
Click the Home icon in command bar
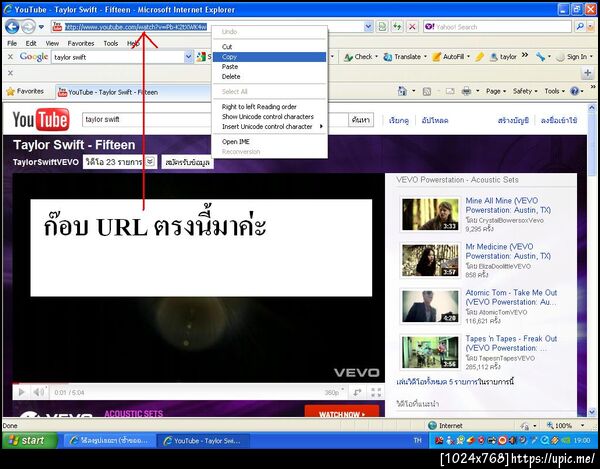402,91
